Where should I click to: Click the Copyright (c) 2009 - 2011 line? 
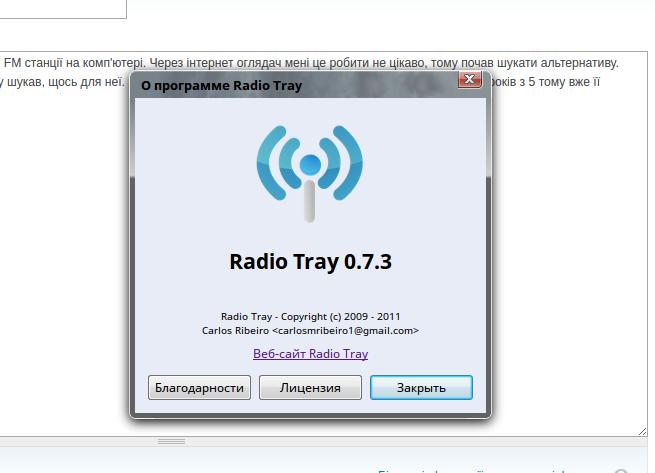pos(310,316)
